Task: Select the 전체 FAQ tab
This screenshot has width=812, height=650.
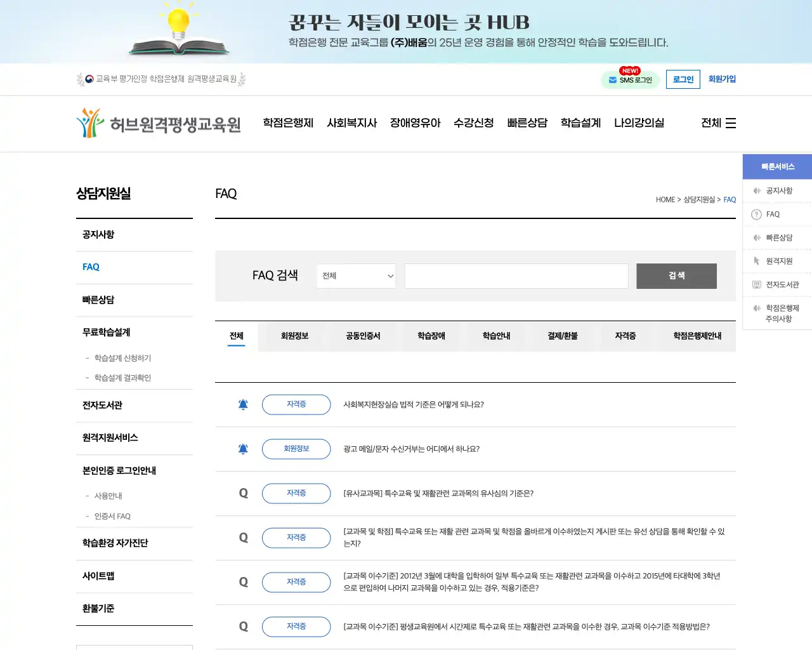Action: (x=237, y=336)
